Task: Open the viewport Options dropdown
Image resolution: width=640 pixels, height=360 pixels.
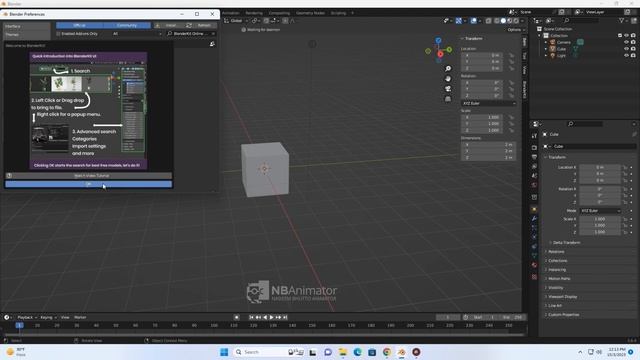Action: pos(516,30)
